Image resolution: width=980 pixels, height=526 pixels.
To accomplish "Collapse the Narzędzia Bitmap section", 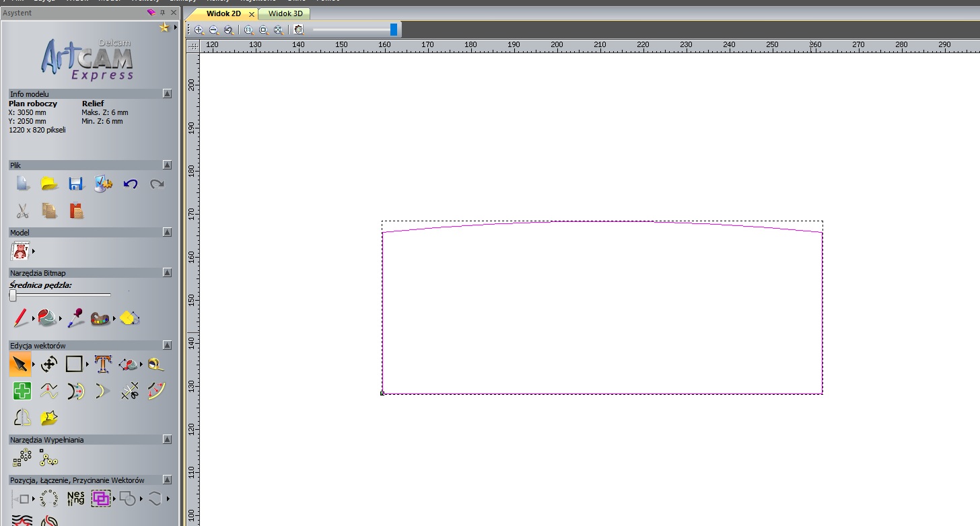I will [x=167, y=272].
